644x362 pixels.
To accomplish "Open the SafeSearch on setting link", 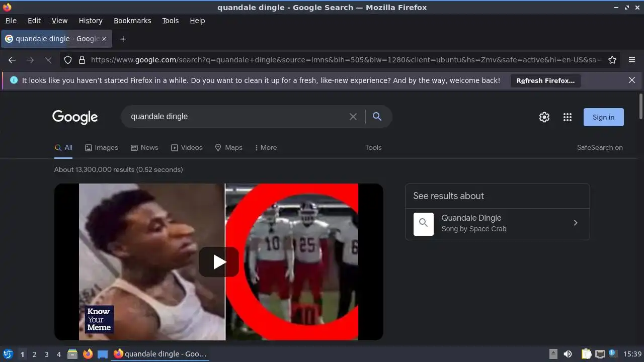I will pyautogui.click(x=600, y=147).
